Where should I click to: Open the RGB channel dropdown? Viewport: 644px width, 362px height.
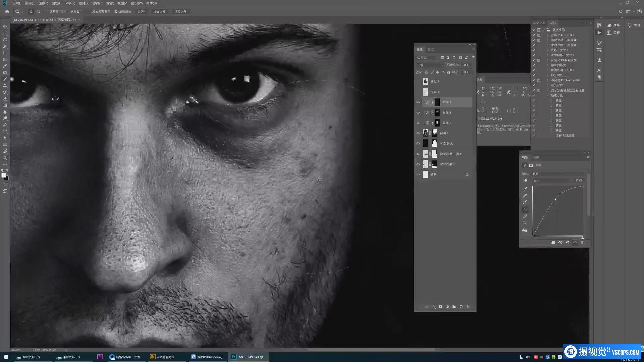(551, 181)
